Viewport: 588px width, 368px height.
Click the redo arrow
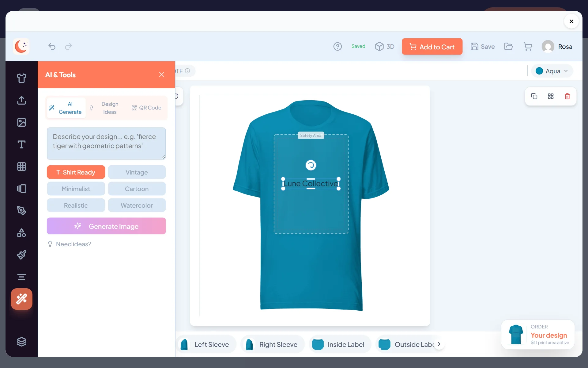pyautogui.click(x=69, y=46)
